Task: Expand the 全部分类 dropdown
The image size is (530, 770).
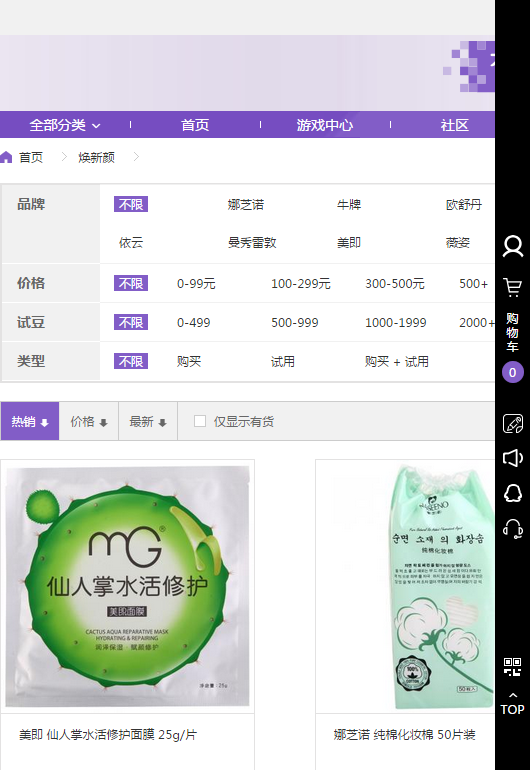Action: click(x=65, y=125)
